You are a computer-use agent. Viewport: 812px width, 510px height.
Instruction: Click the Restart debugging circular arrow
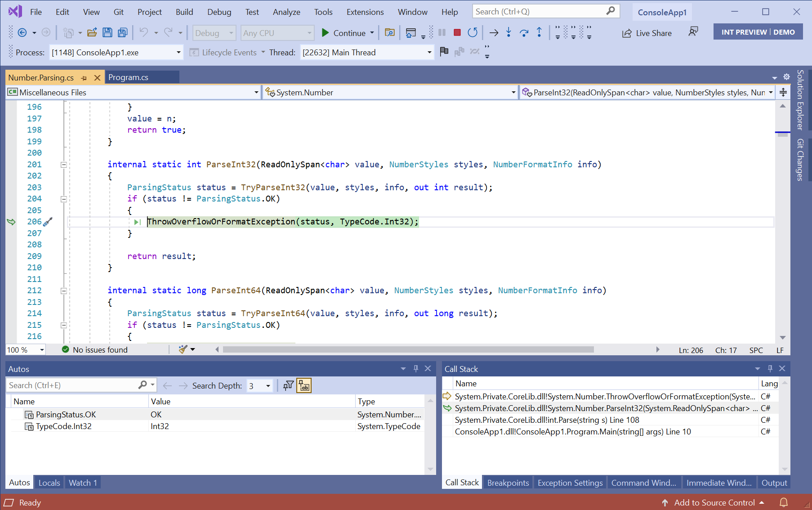(473, 32)
